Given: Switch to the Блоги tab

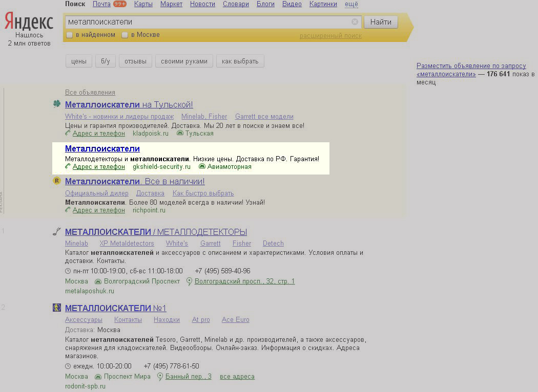Looking at the screenshot, I should pyautogui.click(x=265, y=4).
